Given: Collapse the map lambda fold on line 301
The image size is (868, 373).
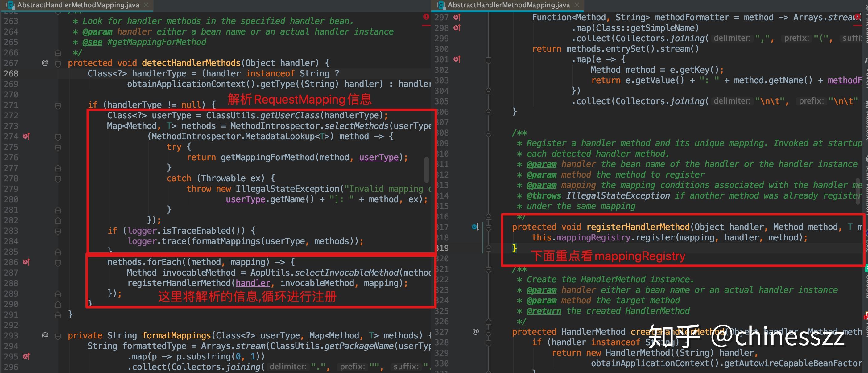Looking at the screenshot, I should click(x=489, y=59).
